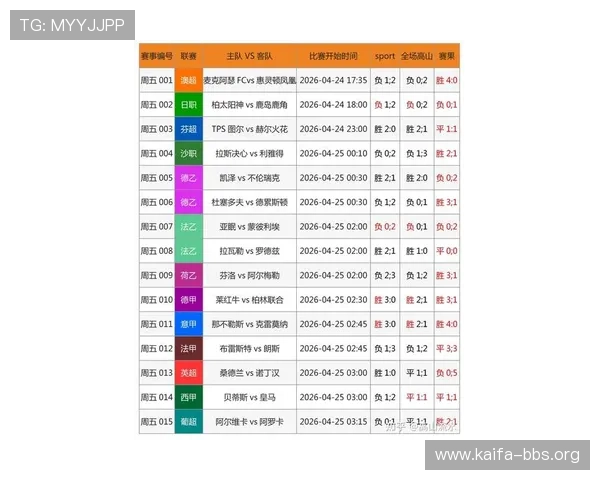Select the '周五 006' match number cell
Viewport: 600px width, 480px height.
(x=157, y=202)
